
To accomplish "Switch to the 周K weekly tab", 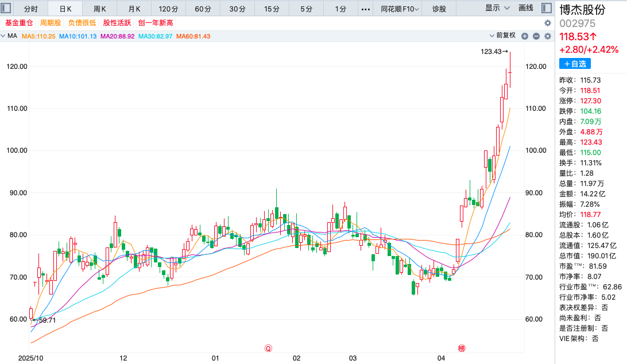I will (99, 9).
